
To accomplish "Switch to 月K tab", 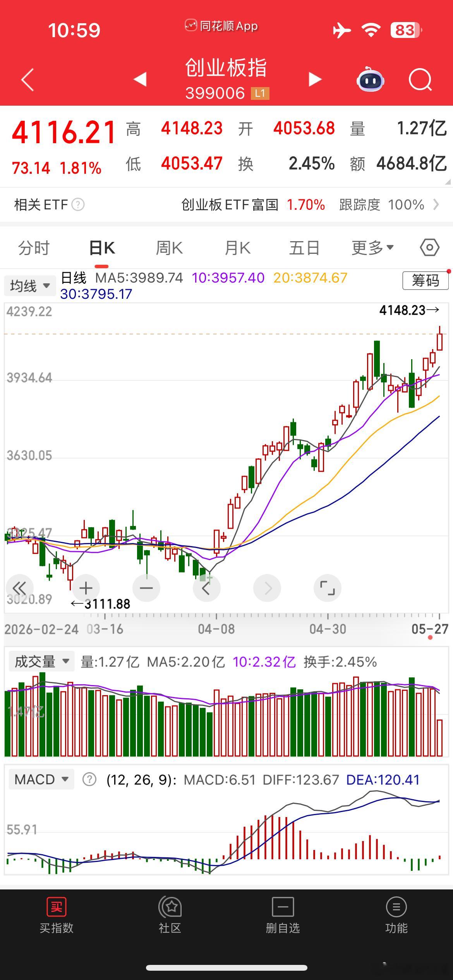I will 238,248.
